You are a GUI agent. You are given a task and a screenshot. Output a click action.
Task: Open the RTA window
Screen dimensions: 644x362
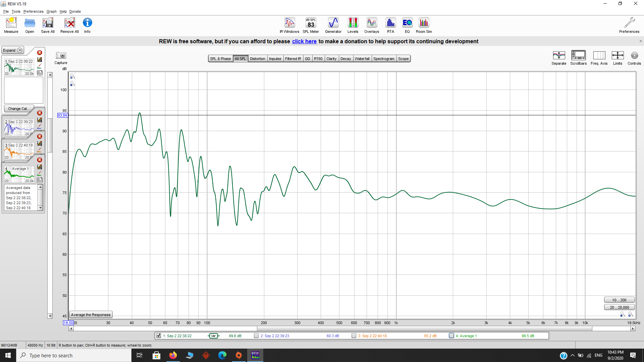coord(390,25)
